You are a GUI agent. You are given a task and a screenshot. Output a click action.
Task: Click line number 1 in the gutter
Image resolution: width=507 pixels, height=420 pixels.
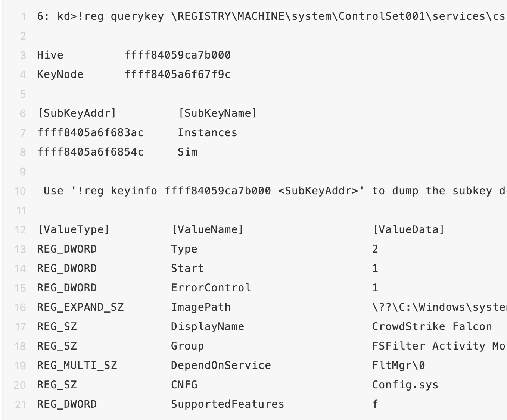(24, 16)
